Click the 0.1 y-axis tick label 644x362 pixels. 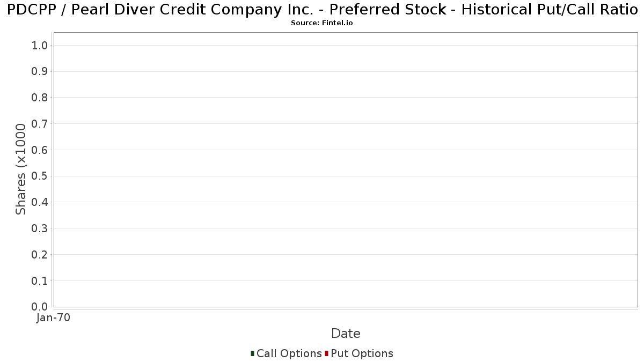pyautogui.click(x=40, y=281)
